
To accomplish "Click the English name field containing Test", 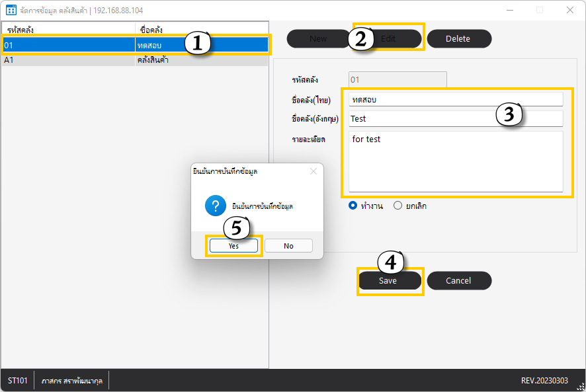I will click(x=455, y=119).
